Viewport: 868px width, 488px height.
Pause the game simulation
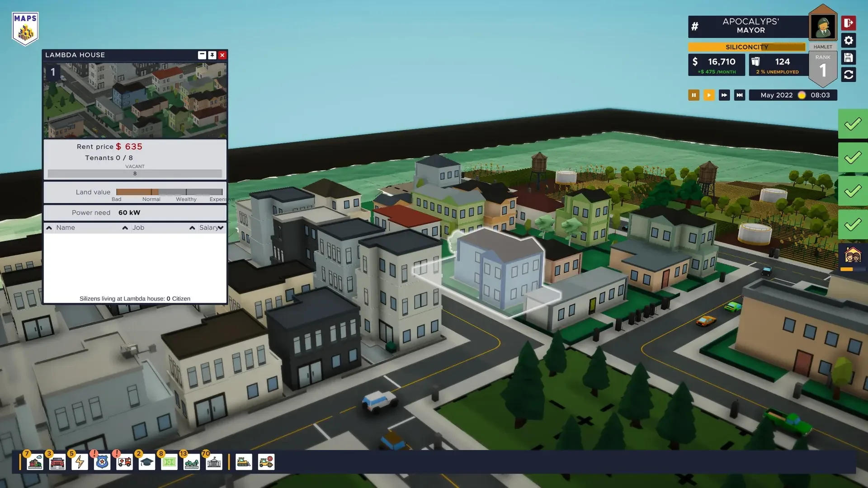click(693, 95)
